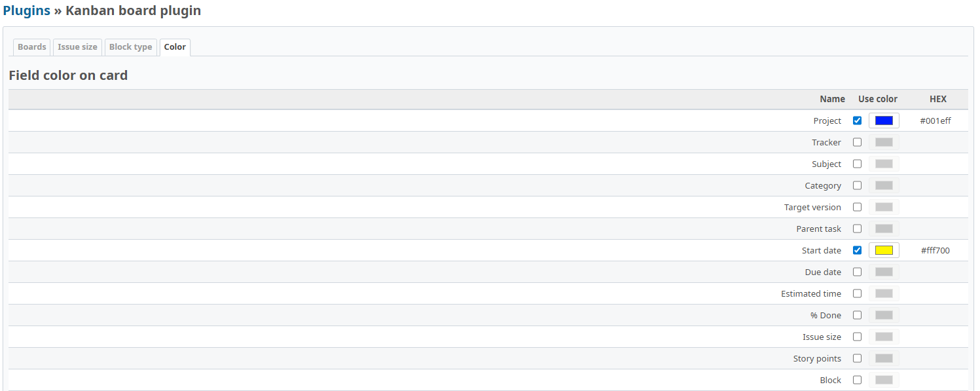This screenshot has width=980, height=391.
Task: Click the Issue size color swatch
Action: (884, 337)
